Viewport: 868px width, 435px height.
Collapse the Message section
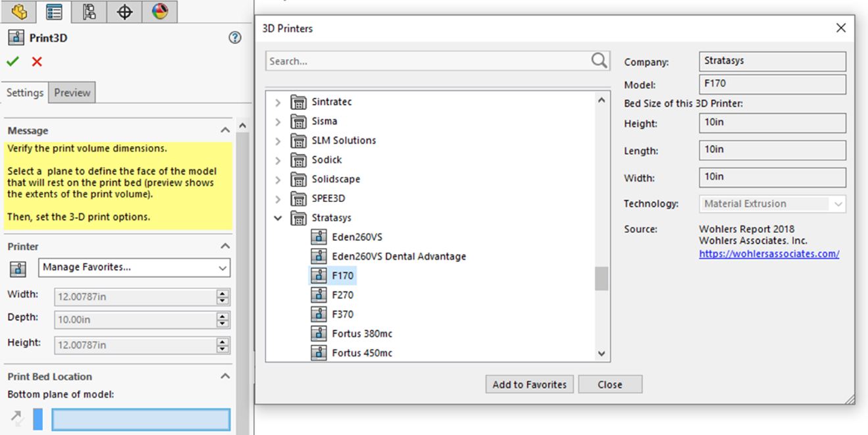(x=225, y=130)
